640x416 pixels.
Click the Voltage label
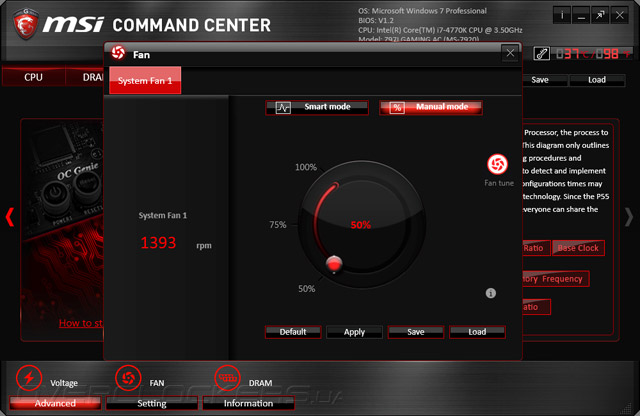click(64, 383)
